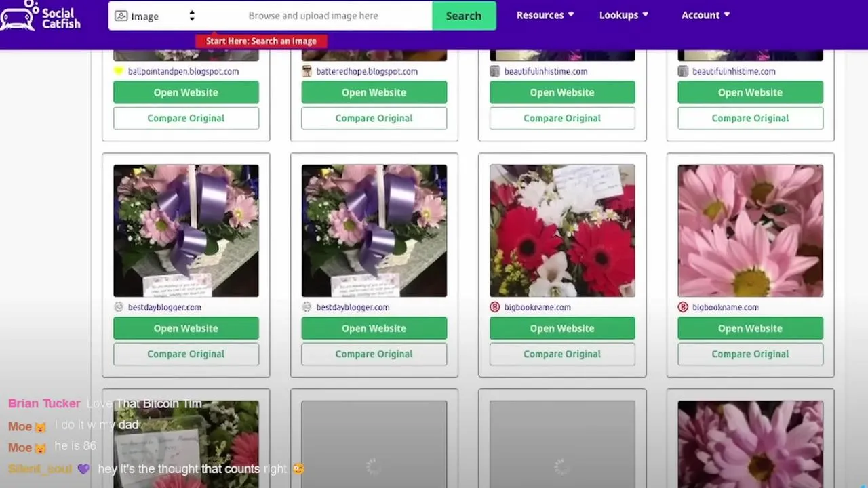868x488 pixels.
Task: Open Website for ballpointandpen.blogspot.com
Action: click(186, 92)
